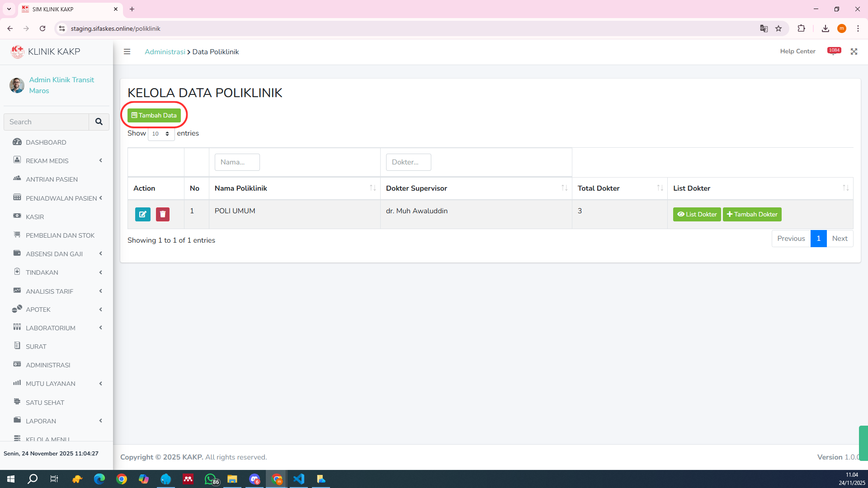Click the sidebar search magnifier button
This screenshot has width=868, height=488.
tap(99, 122)
